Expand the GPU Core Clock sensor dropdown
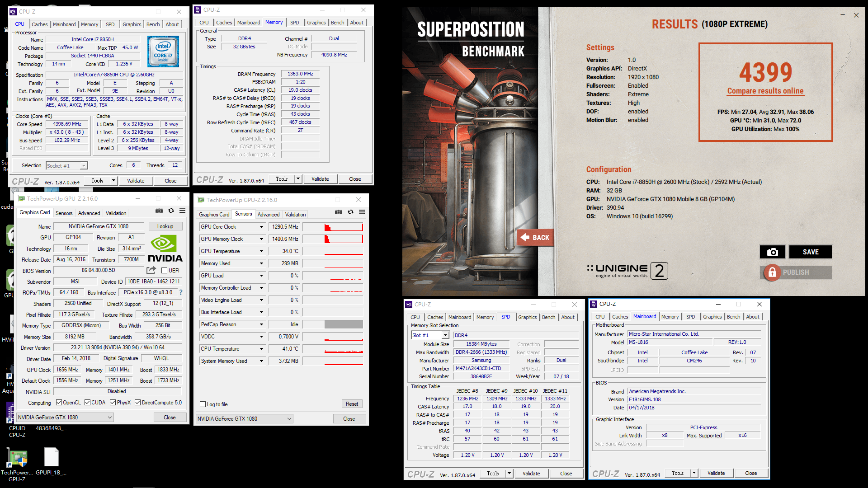The width and height of the screenshot is (868, 488). point(261,227)
